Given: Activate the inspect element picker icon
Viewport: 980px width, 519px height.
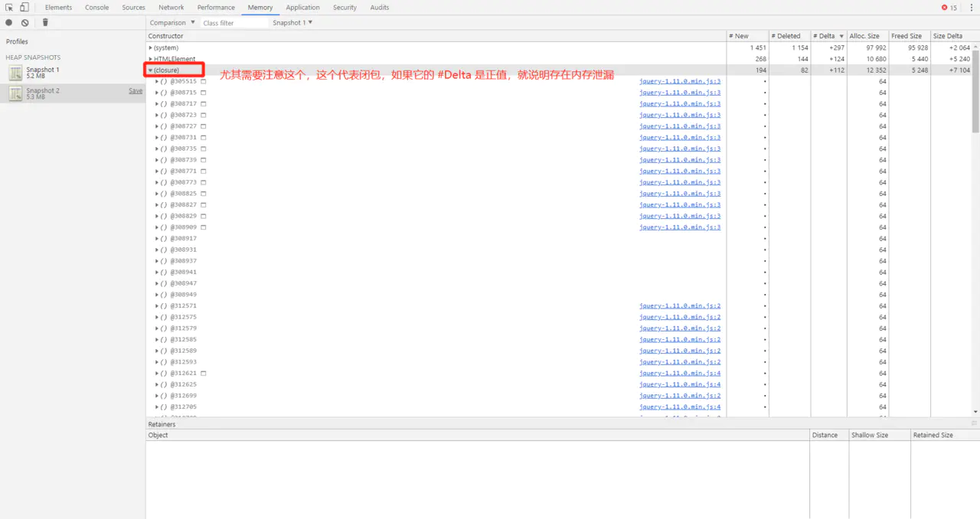Looking at the screenshot, I should pos(9,8).
